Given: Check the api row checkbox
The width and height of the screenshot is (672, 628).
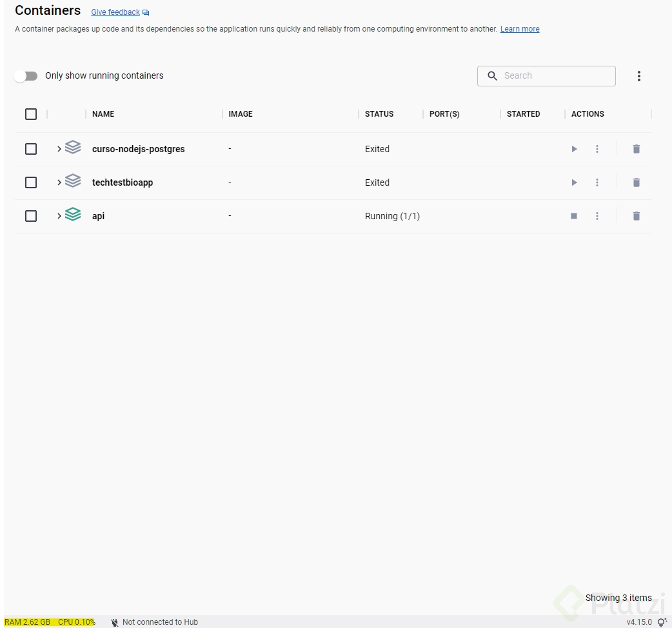Looking at the screenshot, I should [31, 216].
